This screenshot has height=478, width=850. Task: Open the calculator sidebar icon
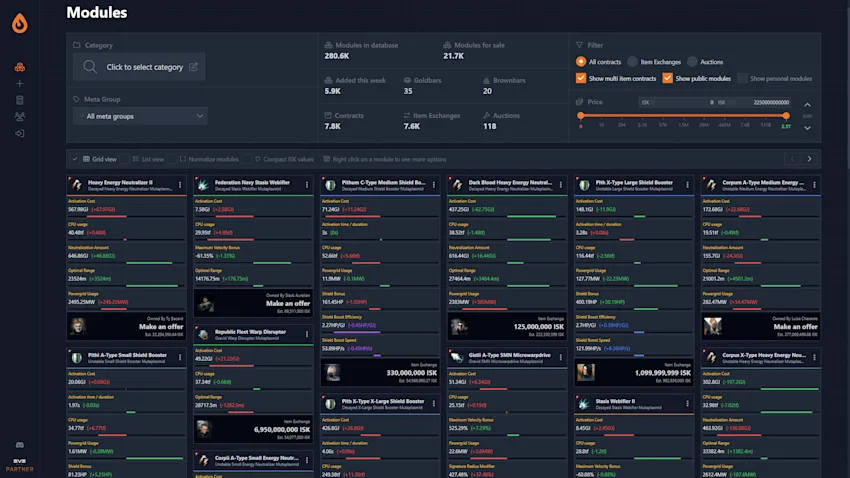coord(20,100)
